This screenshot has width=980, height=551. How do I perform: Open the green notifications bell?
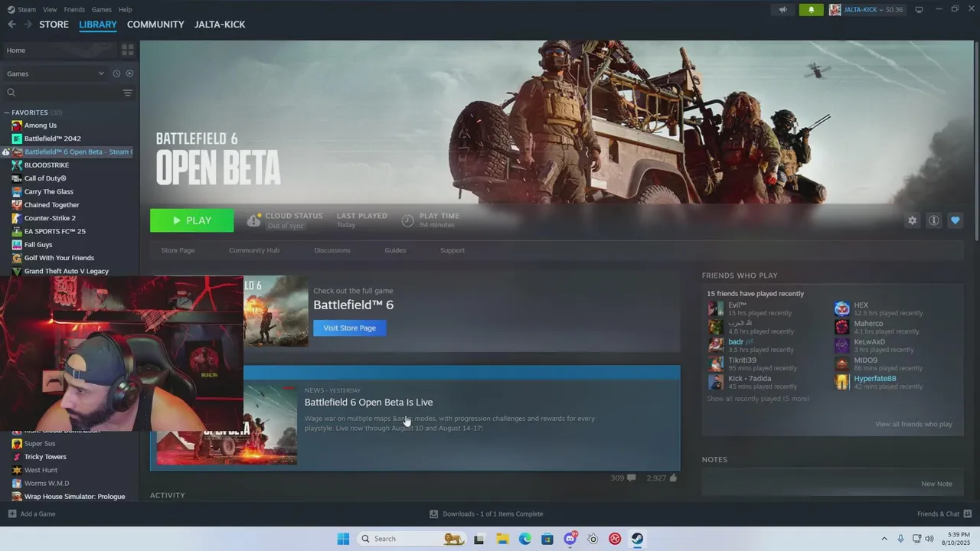click(x=811, y=10)
